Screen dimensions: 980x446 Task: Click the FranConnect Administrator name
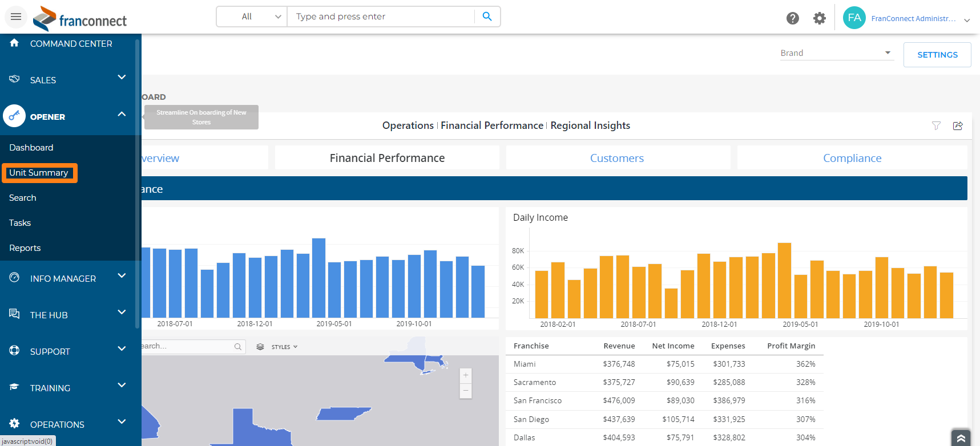[913, 19]
